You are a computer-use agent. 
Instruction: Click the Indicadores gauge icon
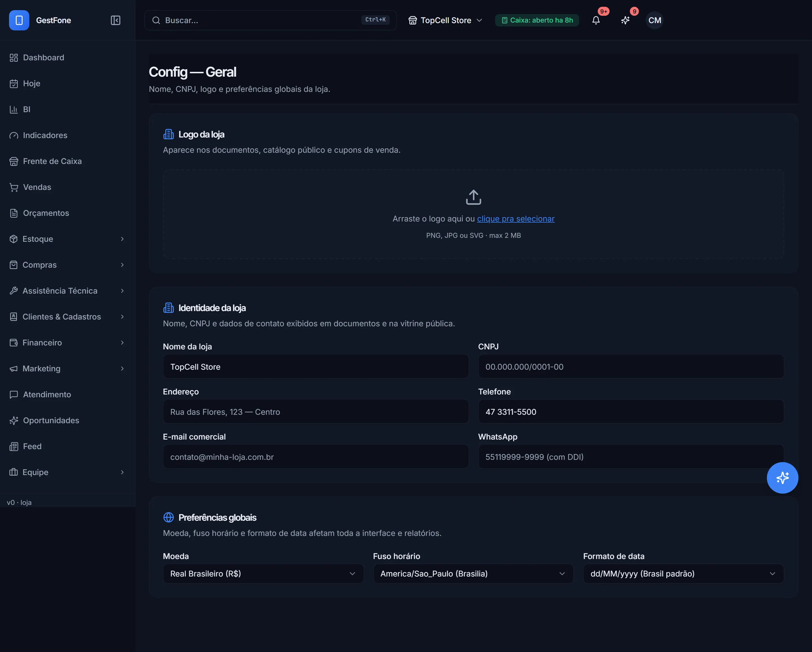tap(14, 136)
